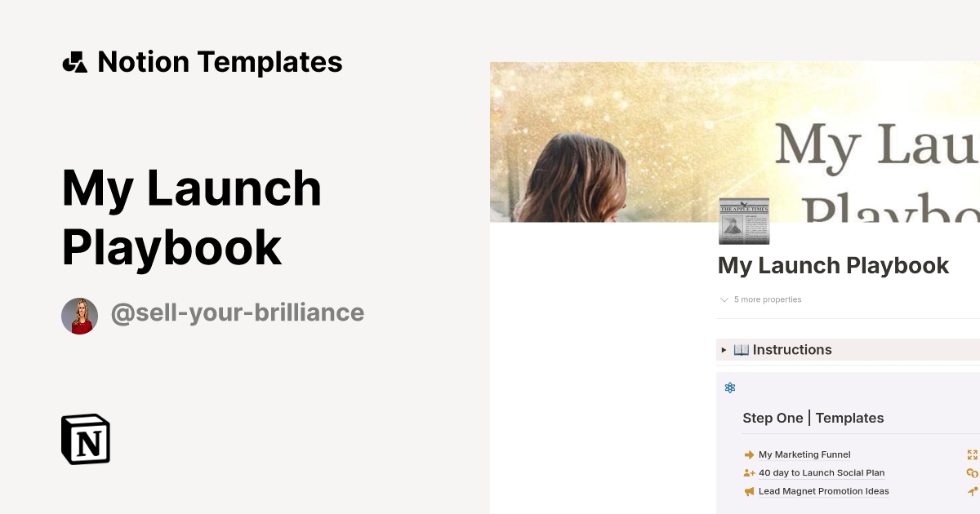This screenshot has width=980, height=514.
Task: Click the newspaper page icon above the title
Action: [744, 220]
